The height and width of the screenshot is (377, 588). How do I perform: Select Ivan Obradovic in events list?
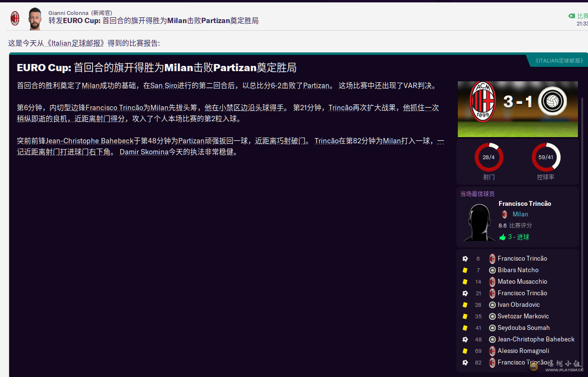click(x=518, y=305)
